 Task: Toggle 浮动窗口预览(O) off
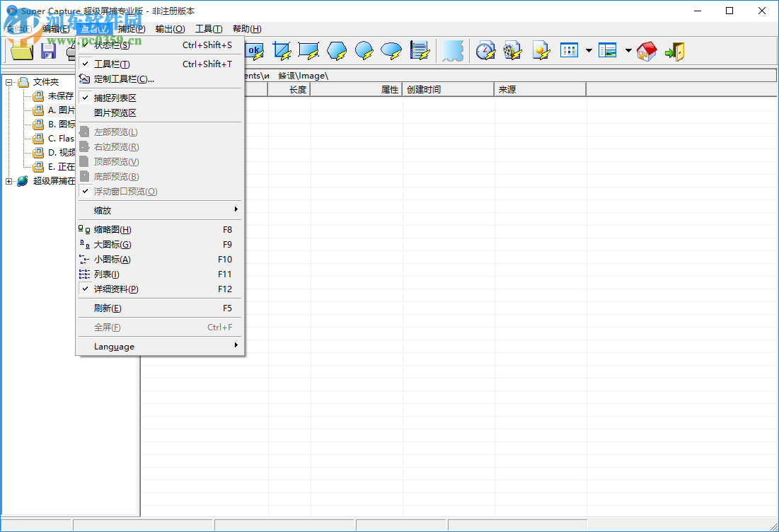[x=126, y=191]
